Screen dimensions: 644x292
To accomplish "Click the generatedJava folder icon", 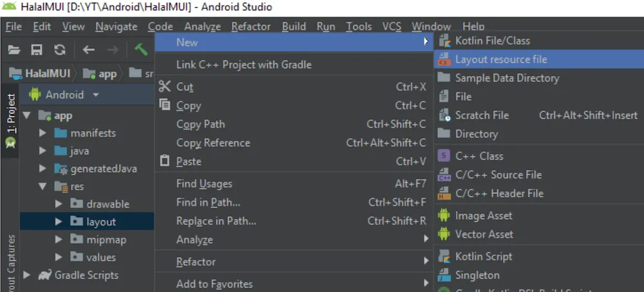I will click(61, 169).
